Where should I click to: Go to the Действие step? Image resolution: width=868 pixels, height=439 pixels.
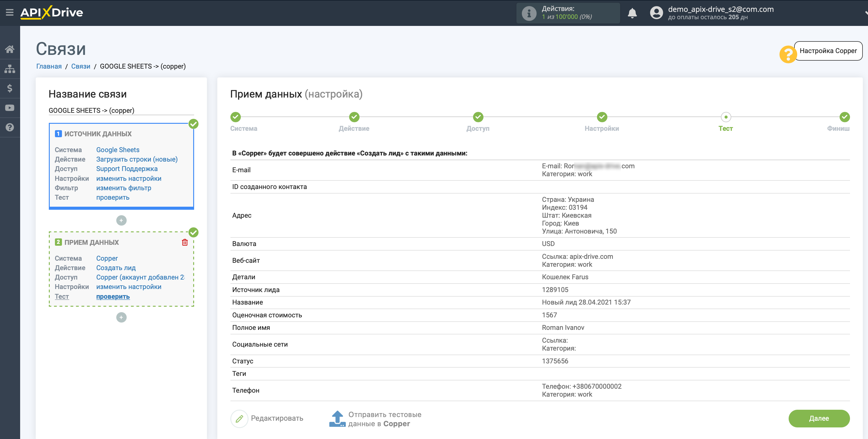point(354,117)
